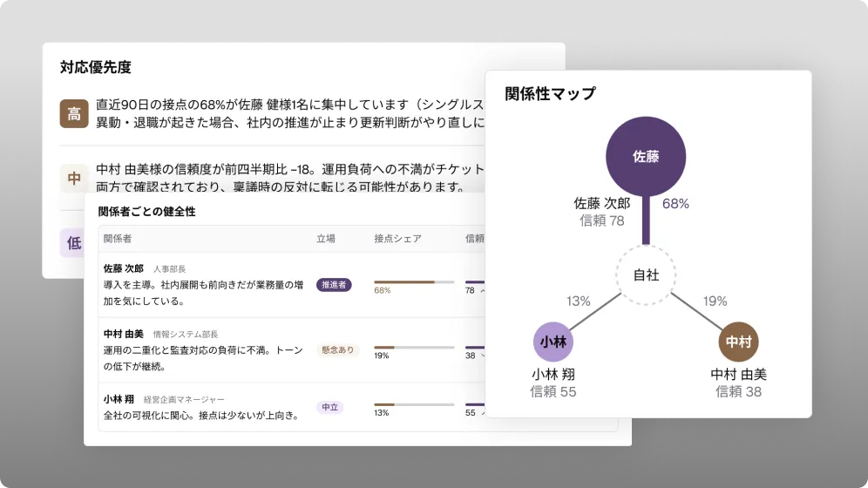This screenshot has width=868, height=488.
Task: Open 佐藤 次郎 row in stakeholder table
Action: tap(292, 285)
